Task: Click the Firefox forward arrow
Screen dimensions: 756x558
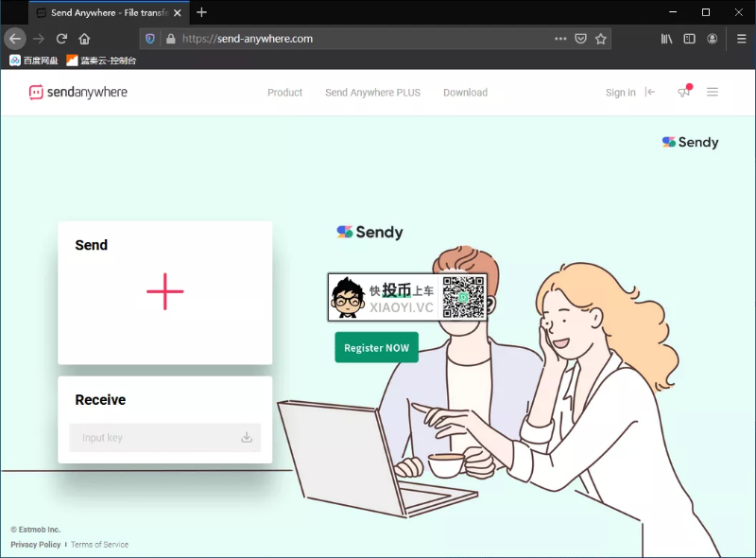Action: (x=39, y=39)
